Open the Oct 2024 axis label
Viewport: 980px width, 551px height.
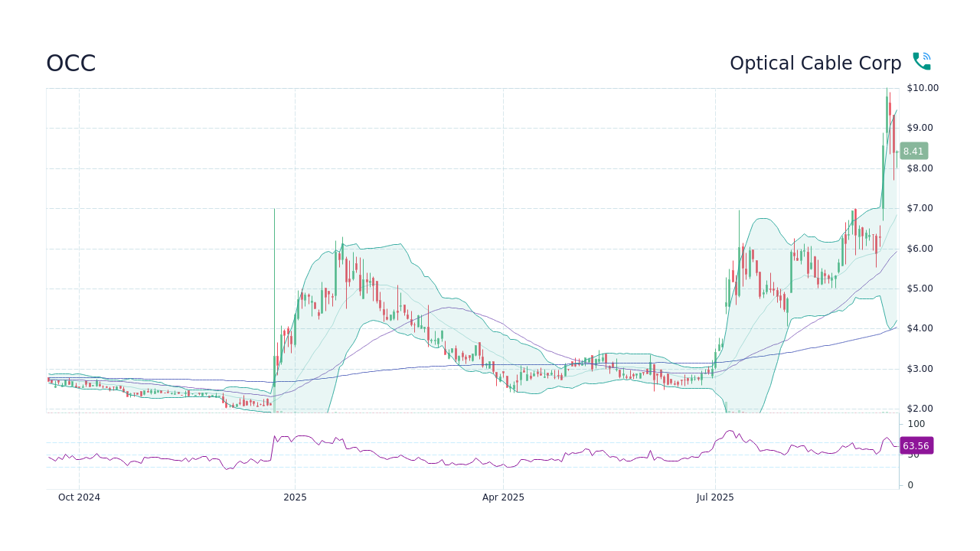[x=79, y=497]
